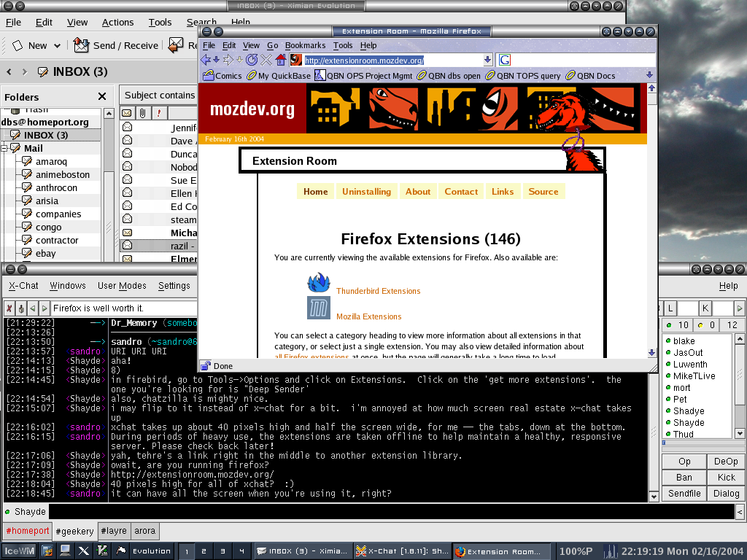
Task: Open the Settings menu in X-Chat
Action: (x=174, y=286)
